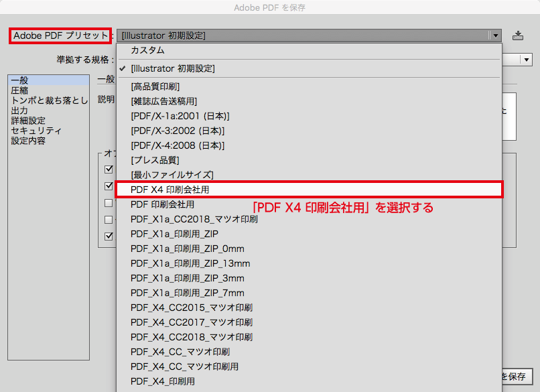The image size is (540, 392).
Task: Choose PDF_X4_CC2015_マツオ印刷 preset
Action: [x=309, y=308]
